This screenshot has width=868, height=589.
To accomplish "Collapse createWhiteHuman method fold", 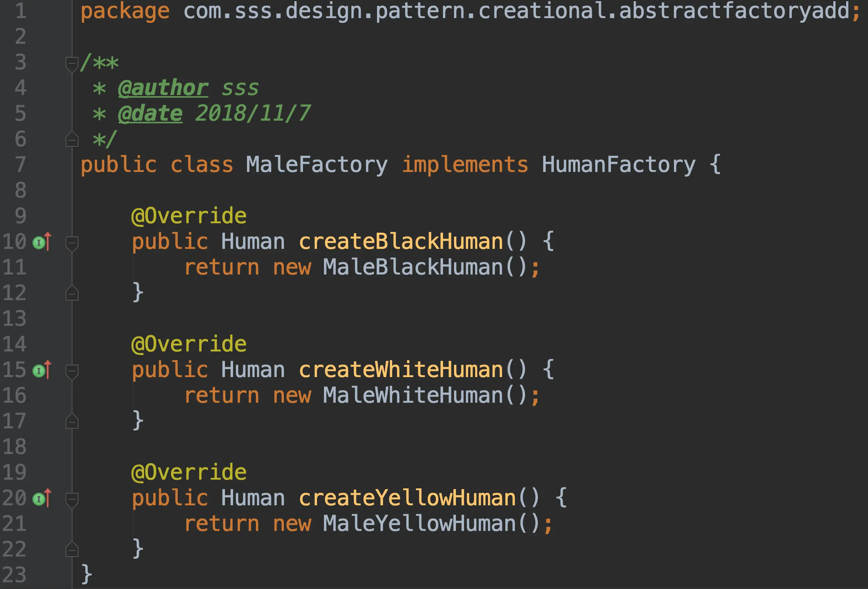I will click(x=72, y=371).
